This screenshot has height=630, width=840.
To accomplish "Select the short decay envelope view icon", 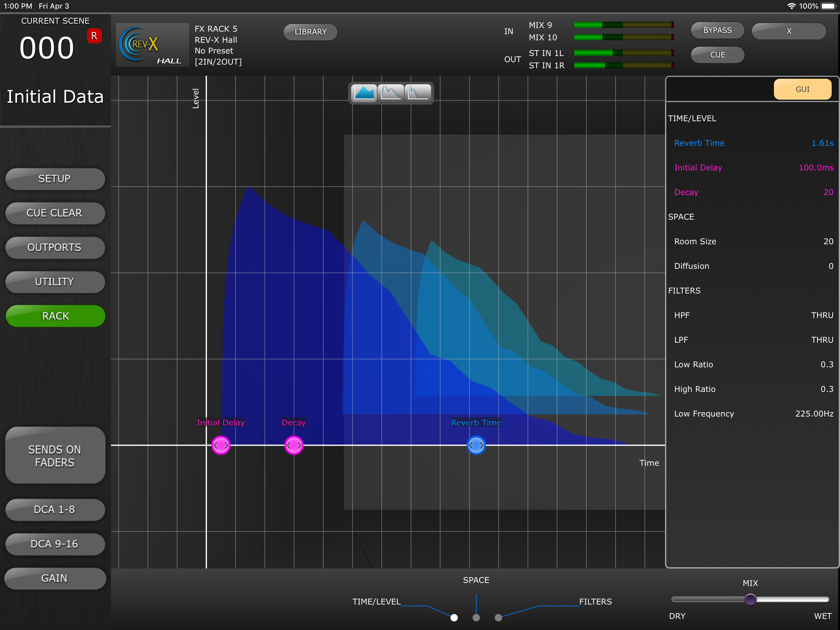I will click(x=418, y=93).
